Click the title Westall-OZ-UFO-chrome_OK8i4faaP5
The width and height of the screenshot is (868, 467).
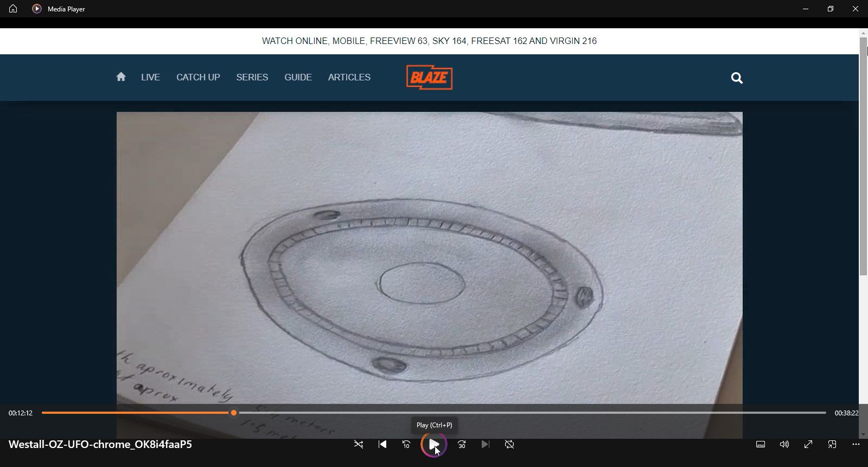[100, 444]
